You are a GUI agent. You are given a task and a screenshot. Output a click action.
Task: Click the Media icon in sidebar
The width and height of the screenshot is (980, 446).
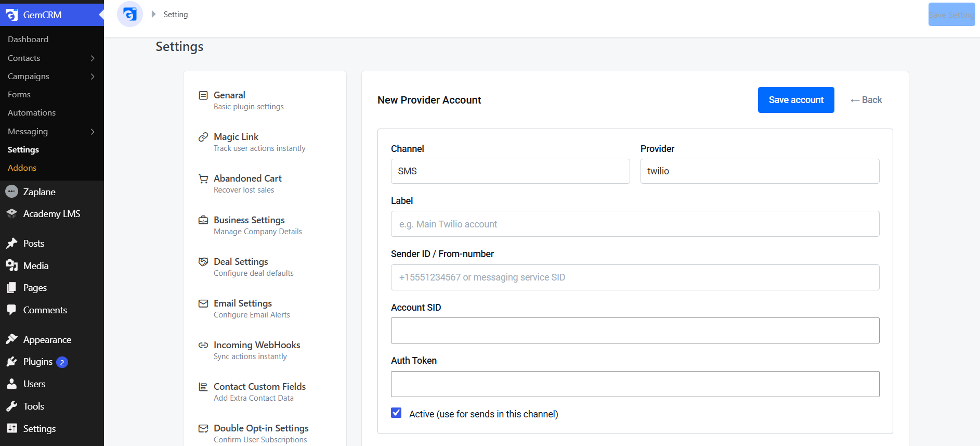click(x=11, y=265)
